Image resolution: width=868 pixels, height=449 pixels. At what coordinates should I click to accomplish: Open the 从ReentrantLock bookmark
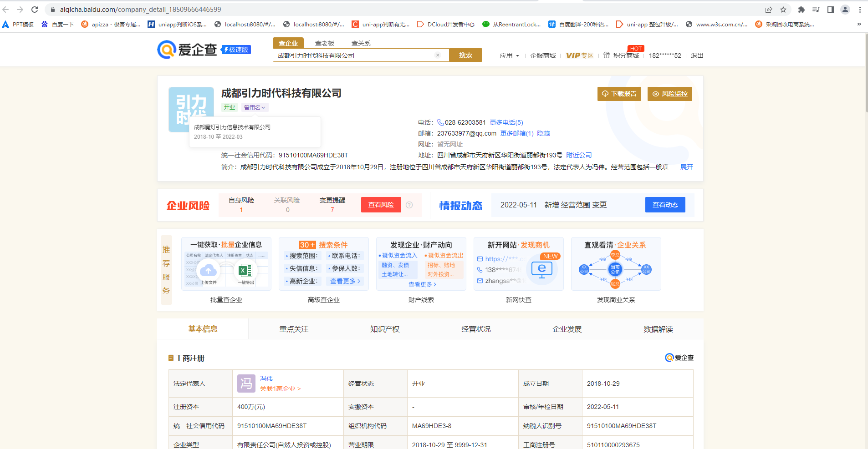[511, 24]
